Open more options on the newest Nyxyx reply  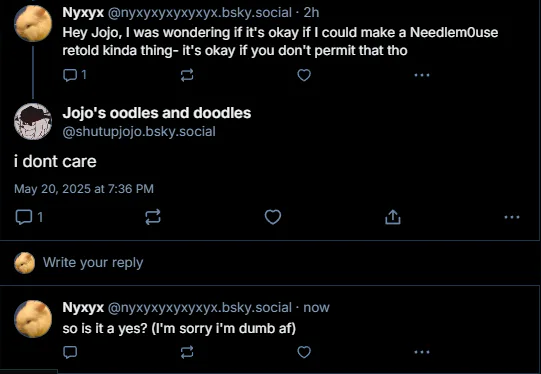[422, 352]
